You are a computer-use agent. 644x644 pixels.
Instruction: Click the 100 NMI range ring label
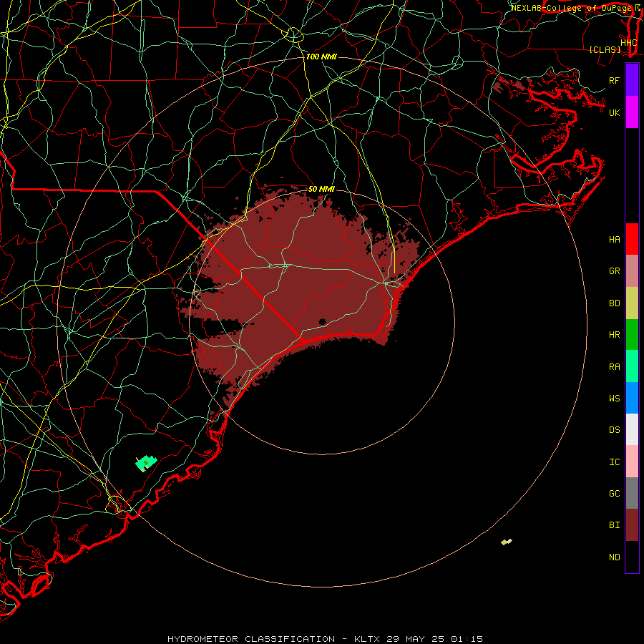[321, 57]
